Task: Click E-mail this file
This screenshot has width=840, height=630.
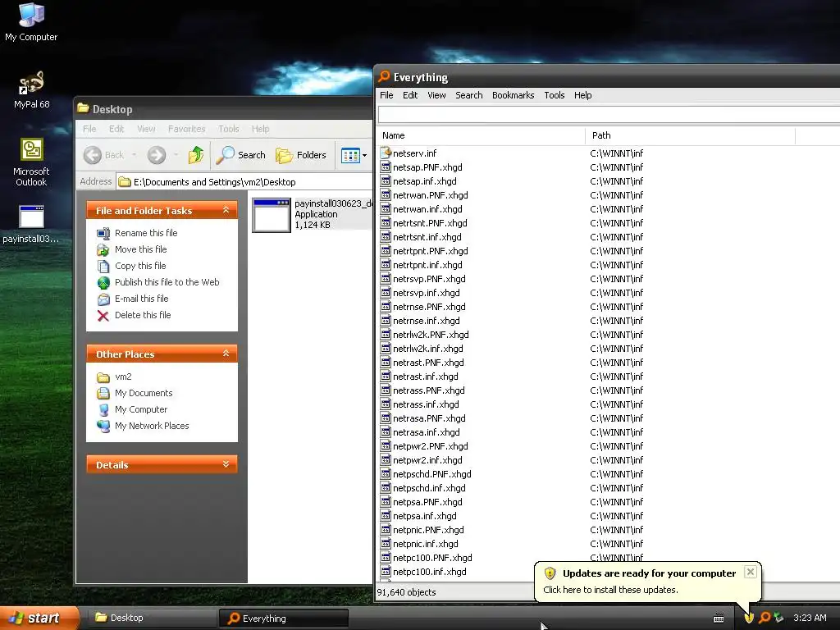Action: [x=141, y=299]
